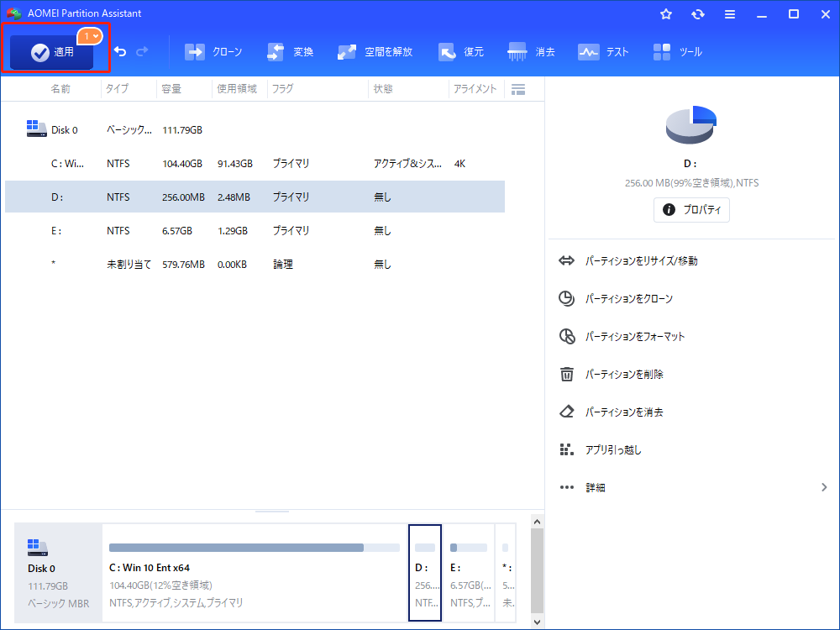Image resolution: width=840 pixels, height=630 pixels.
Task: Open the テスト (Test) menu
Action: point(603,52)
